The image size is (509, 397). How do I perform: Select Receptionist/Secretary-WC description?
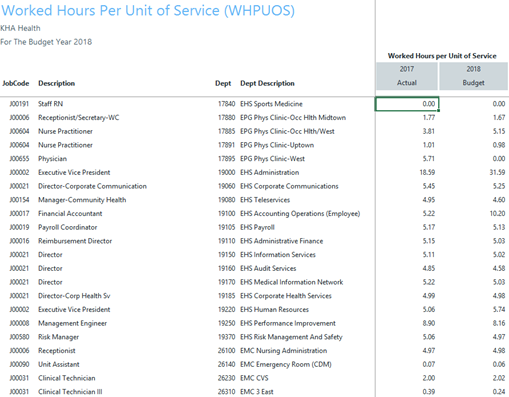coord(78,118)
